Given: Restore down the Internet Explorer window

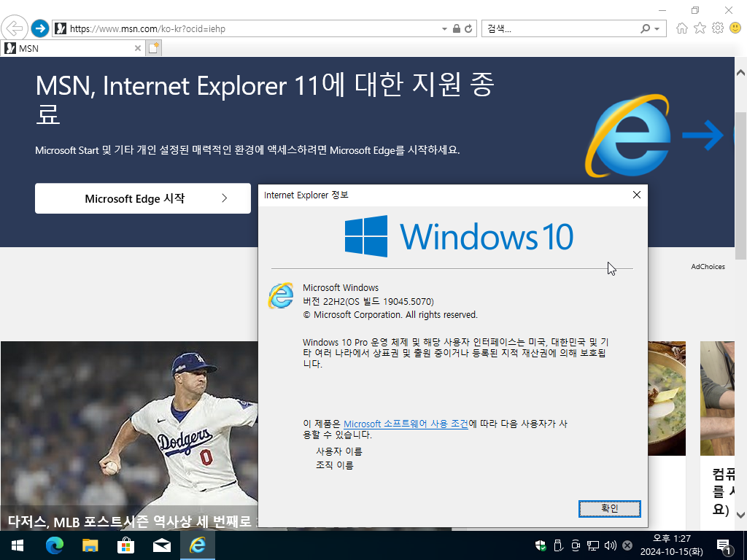Looking at the screenshot, I should [695, 10].
